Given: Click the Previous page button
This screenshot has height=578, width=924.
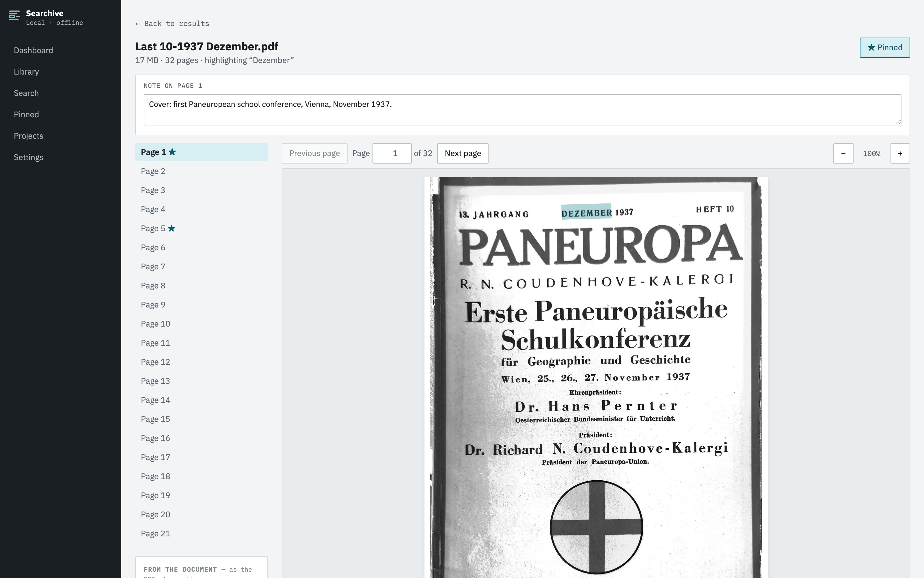Looking at the screenshot, I should [x=314, y=153].
